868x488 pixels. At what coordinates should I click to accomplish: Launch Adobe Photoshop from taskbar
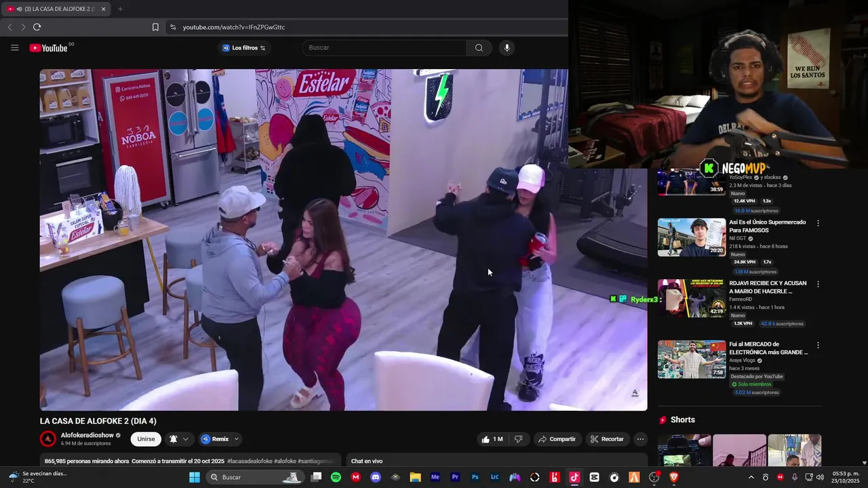pos(475,477)
